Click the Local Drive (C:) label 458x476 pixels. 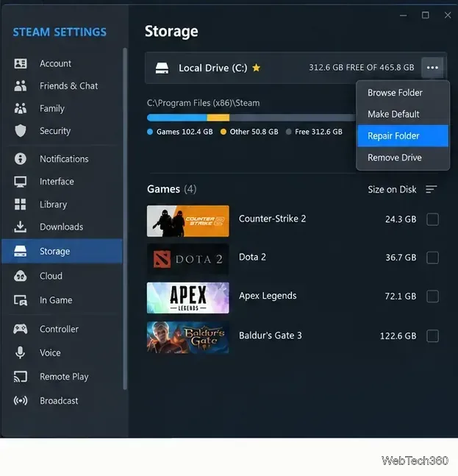pos(213,68)
